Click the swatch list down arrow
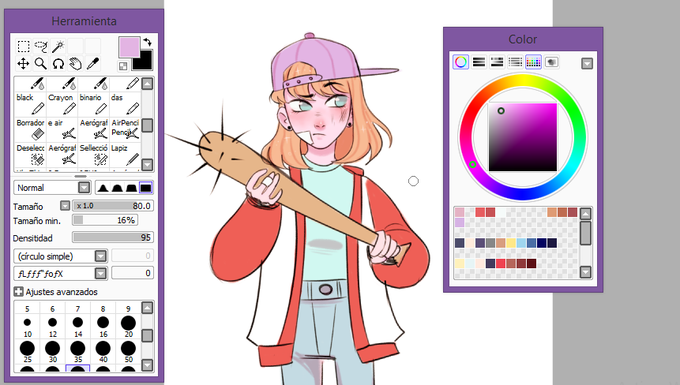This screenshot has width=680, height=385. pyautogui.click(x=585, y=272)
